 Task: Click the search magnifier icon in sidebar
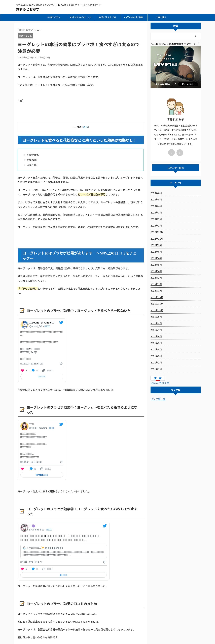[196, 36]
